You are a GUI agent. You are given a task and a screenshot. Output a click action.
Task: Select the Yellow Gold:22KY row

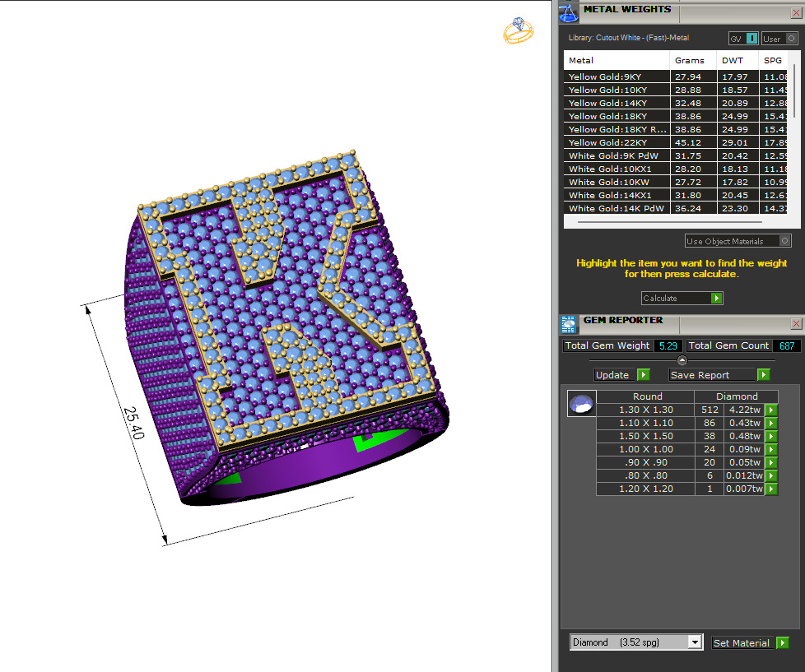coord(676,142)
